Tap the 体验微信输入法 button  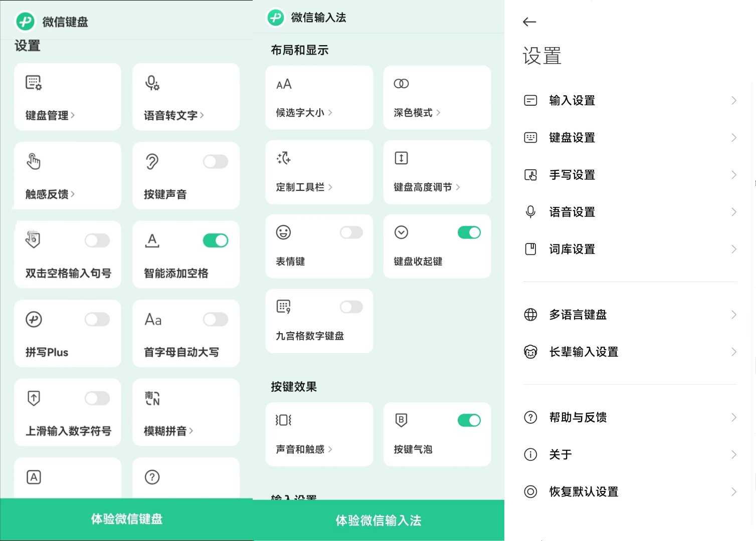379,520
